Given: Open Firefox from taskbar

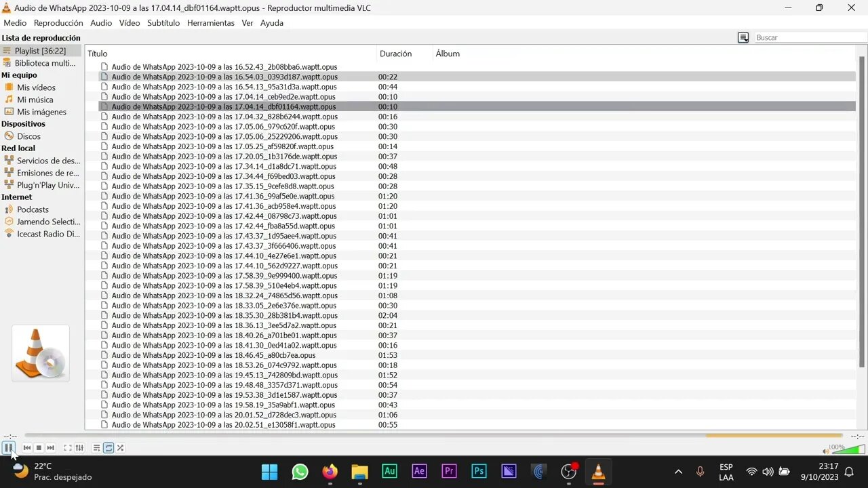Looking at the screenshot, I should [330, 472].
